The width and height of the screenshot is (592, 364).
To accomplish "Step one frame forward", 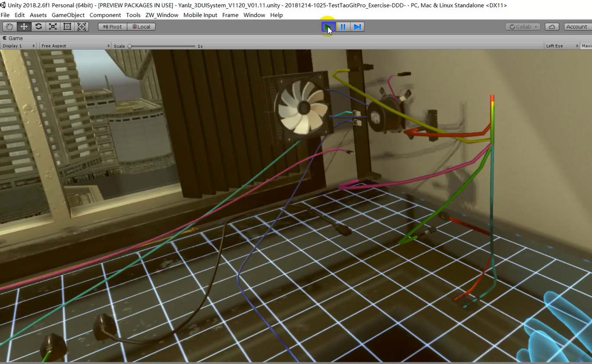I will 357,26.
